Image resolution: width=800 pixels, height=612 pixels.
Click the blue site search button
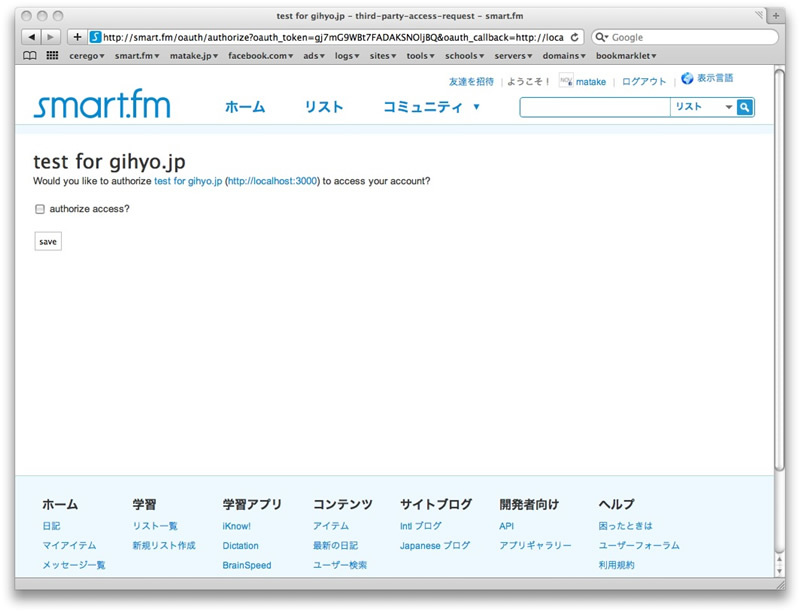click(745, 107)
